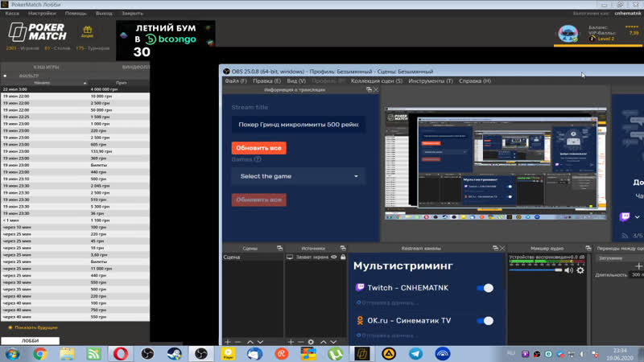Open Steam from the taskbar
This screenshot has height=362, width=644.
click(174, 353)
